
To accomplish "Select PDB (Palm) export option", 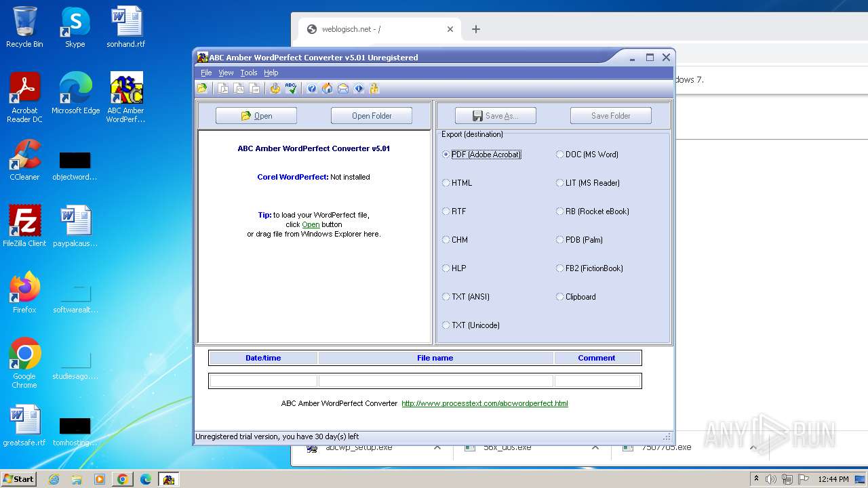I will click(x=580, y=240).
